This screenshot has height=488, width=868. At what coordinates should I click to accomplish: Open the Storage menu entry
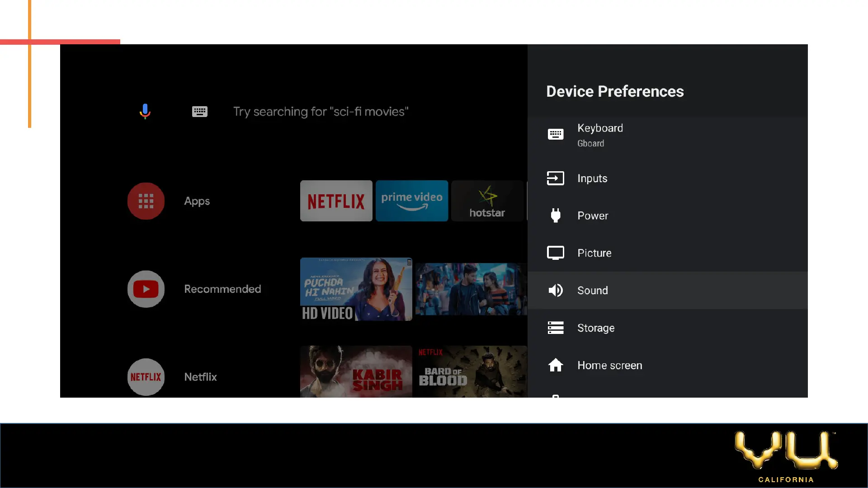(595, 328)
